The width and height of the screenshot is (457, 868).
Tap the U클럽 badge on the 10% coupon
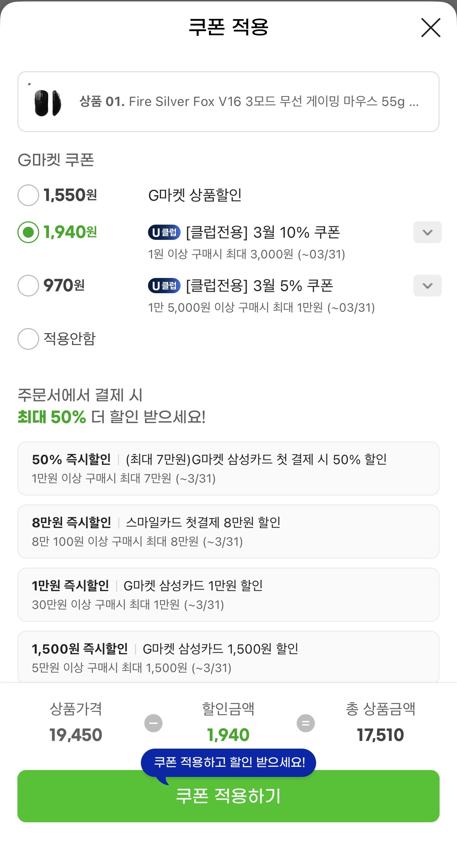[x=164, y=232]
